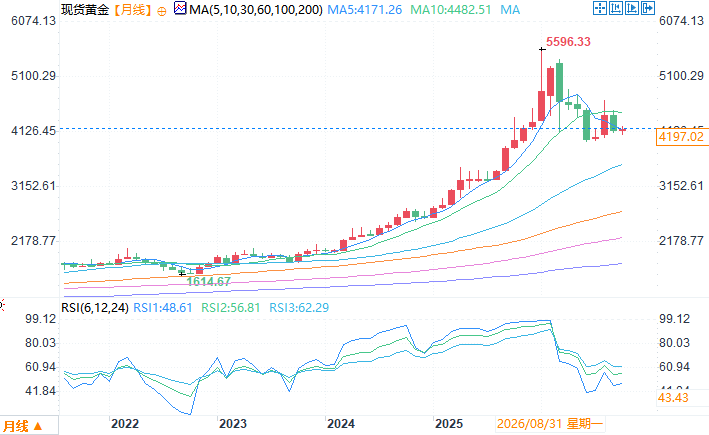Image resolution: width=709 pixels, height=435 pixels.
Task: Click the jump-to-latest export arrow icon
Action: pyautogui.click(x=648, y=8)
